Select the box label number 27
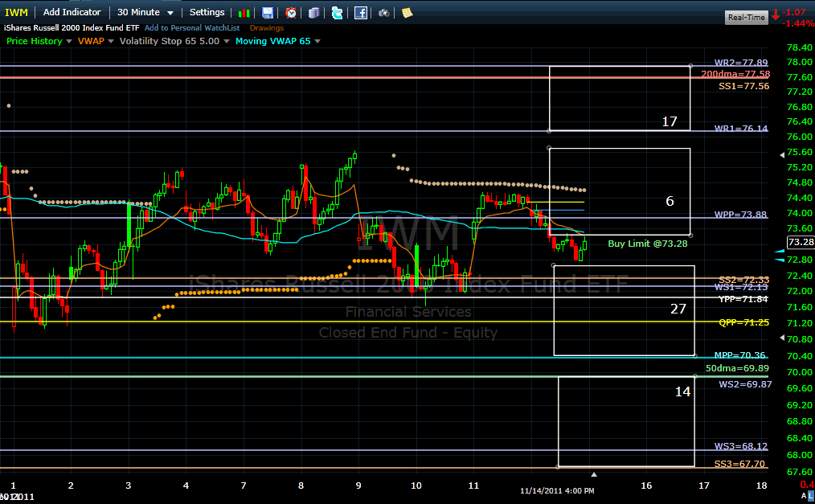The height and width of the screenshot is (504, 815). [x=678, y=309]
